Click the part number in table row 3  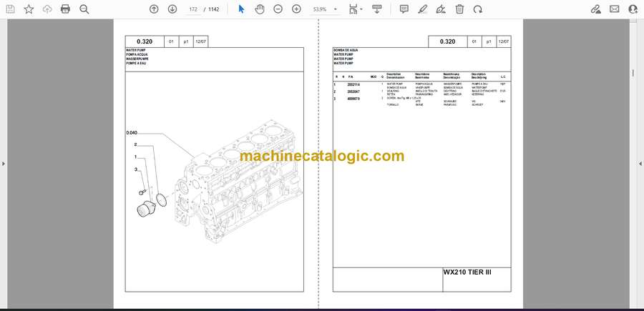pos(353,99)
